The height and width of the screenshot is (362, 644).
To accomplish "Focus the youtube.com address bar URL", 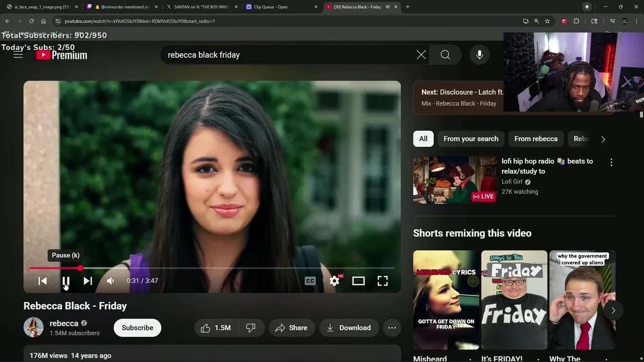I will pos(139,21).
